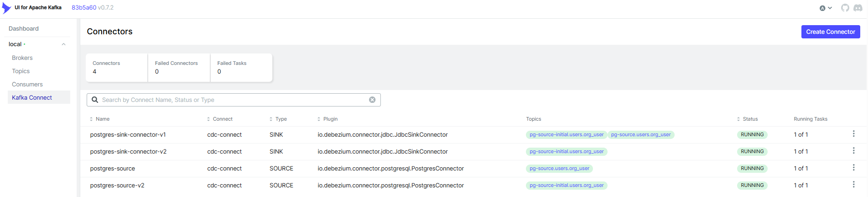Open connector postgres-sink-connector-v1

point(128,135)
